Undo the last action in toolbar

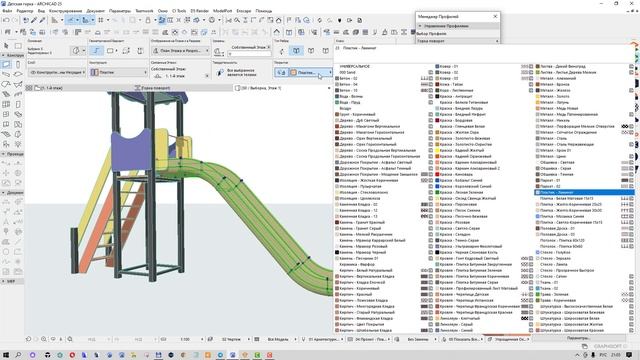(6, 20)
